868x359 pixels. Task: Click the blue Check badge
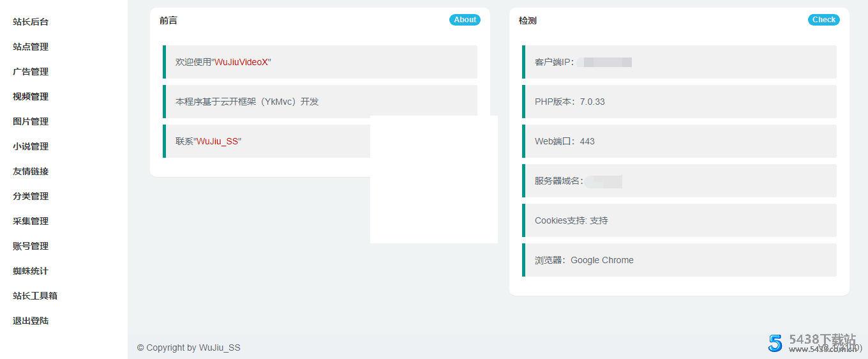click(823, 20)
